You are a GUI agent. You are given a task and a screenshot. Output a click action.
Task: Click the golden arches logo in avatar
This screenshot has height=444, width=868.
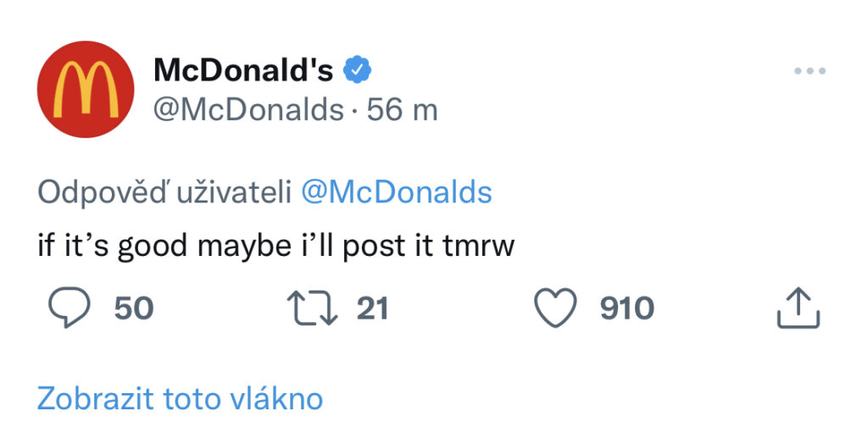tap(86, 89)
